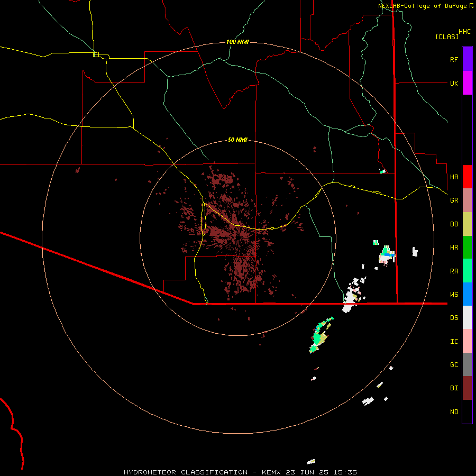
Task: Pick the RA light green legend swatch
Action: pos(467,271)
